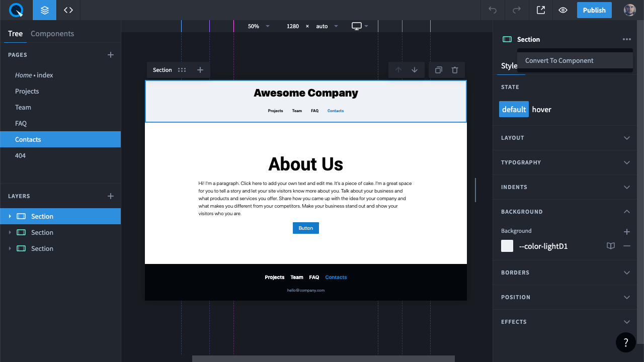Viewport: 644px width, 362px height.
Task: Open the Projects page in tree
Action: (x=27, y=91)
